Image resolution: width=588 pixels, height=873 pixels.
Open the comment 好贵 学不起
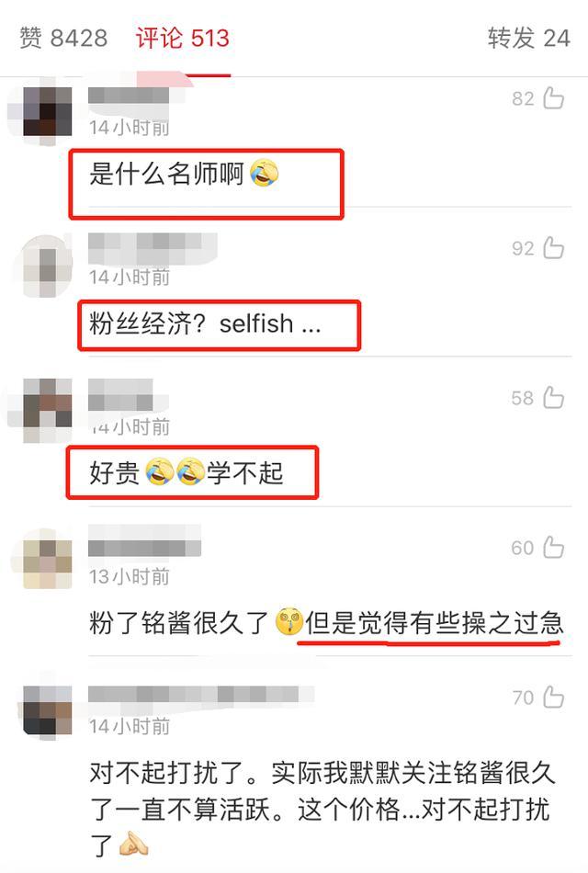(x=187, y=472)
